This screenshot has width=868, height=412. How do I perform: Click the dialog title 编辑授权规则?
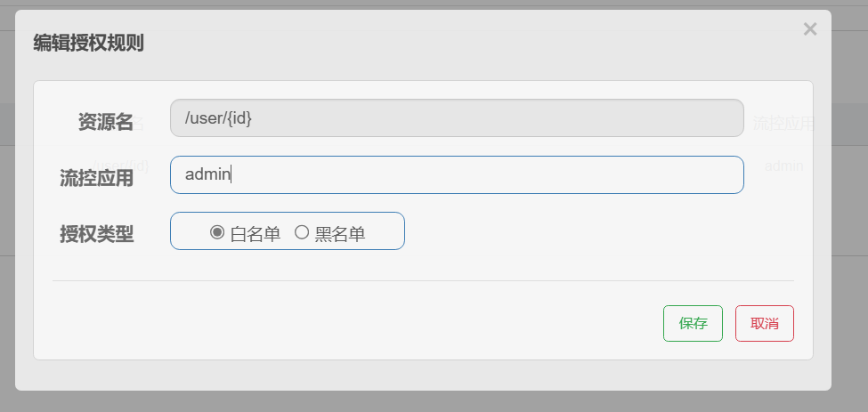coord(89,43)
